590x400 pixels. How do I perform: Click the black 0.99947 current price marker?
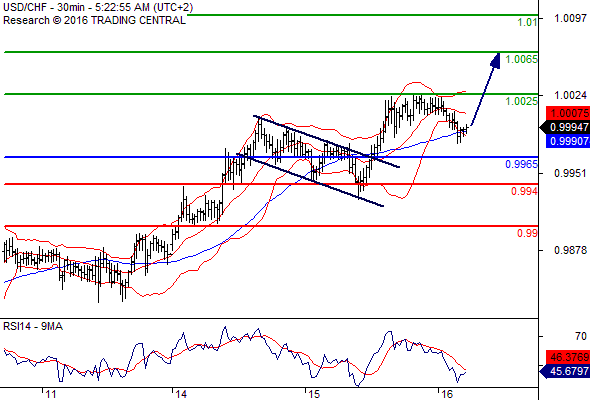click(x=565, y=127)
